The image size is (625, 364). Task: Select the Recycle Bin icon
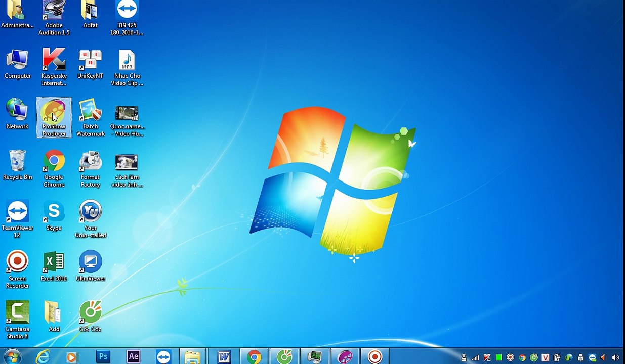(17, 165)
